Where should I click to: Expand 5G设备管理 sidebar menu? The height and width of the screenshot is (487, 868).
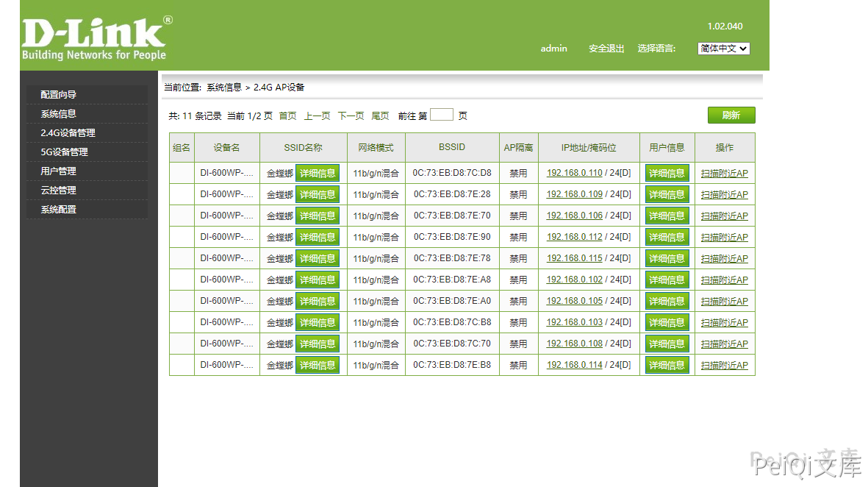(64, 152)
